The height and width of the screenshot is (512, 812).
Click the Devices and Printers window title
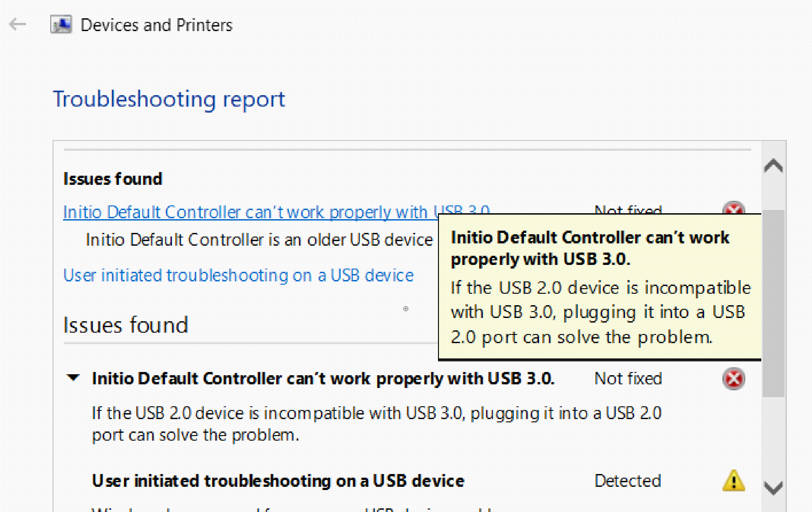pyautogui.click(x=156, y=25)
